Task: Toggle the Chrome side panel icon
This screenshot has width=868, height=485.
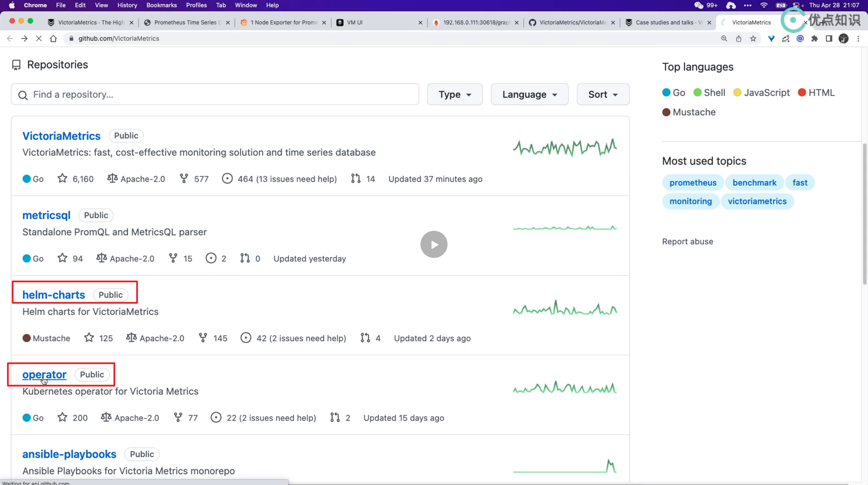Action: (x=829, y=39)
